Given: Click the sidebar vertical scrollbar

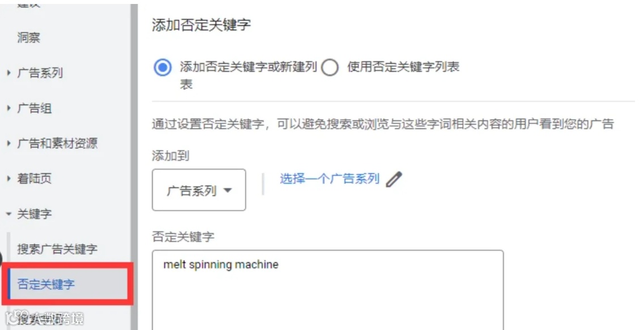Looking at the screenshot, I should (134, 164).
